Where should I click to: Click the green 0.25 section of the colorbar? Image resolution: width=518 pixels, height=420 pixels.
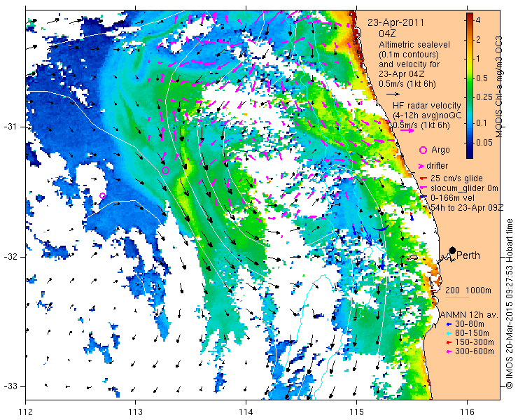pos(469,97)
